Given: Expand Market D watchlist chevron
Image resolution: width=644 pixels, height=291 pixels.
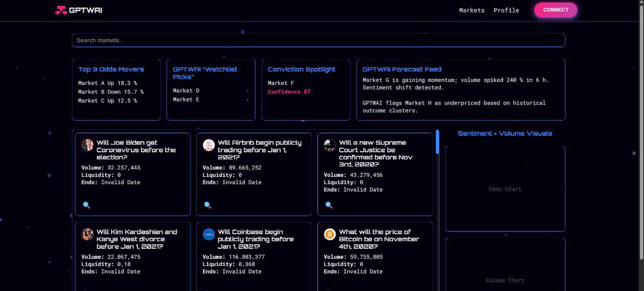Looking at the screenshot, I should (x=247, y=91).
